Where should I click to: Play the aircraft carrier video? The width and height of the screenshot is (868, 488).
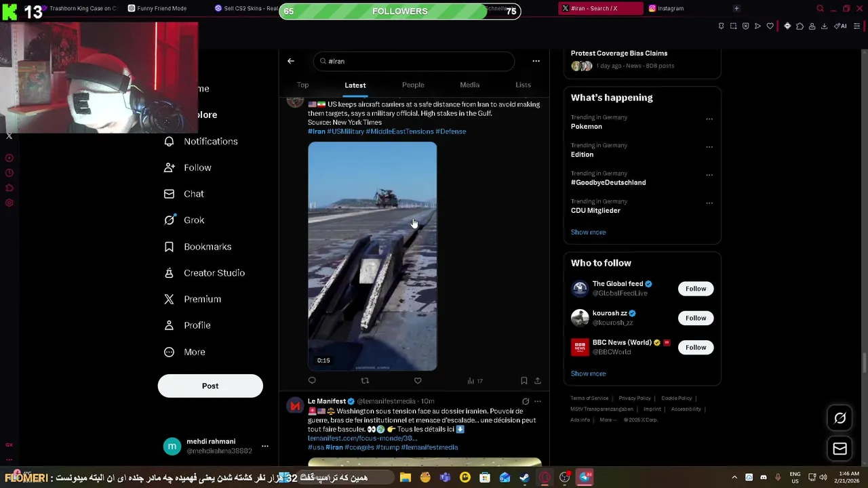pyautogui.click(x=372, y=256)
